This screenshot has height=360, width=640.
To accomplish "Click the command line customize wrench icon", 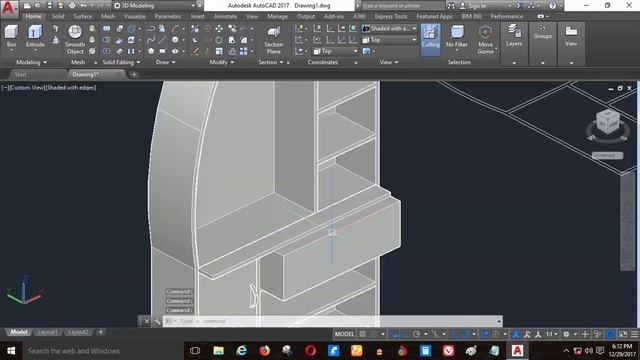I will [157, 322].
